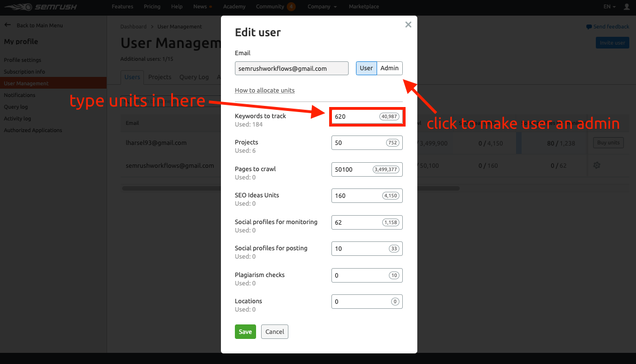Open Query log in sidebar
Viewport: 636px width, 364px height.
[16, 107]
